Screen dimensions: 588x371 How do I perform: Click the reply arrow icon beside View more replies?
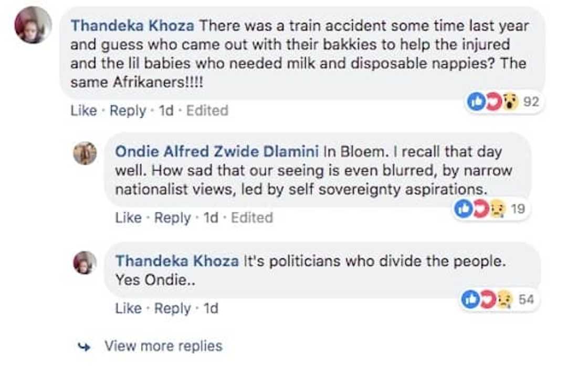pyautogui.click(x=83, y=346)
